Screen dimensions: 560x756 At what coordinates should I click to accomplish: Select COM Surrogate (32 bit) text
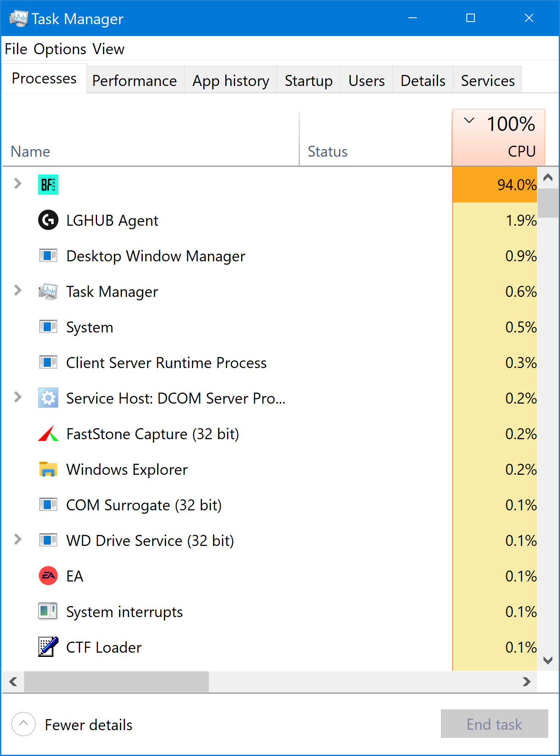pos(144,505)
